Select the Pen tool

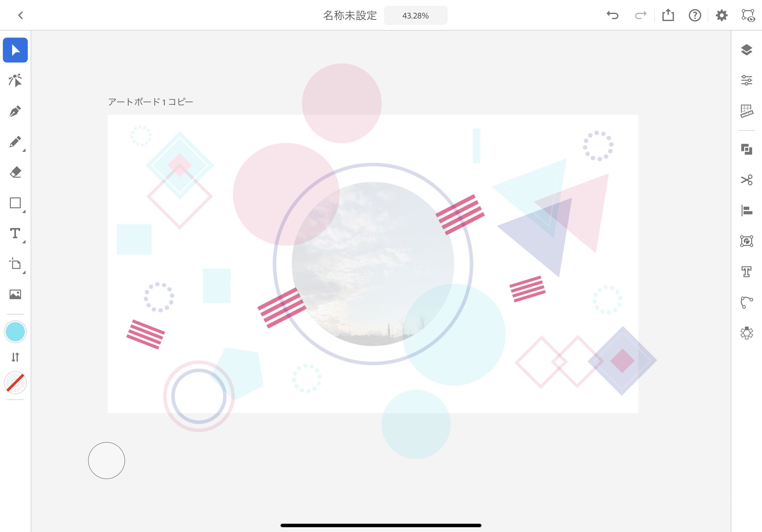click(x=15, y=111)
